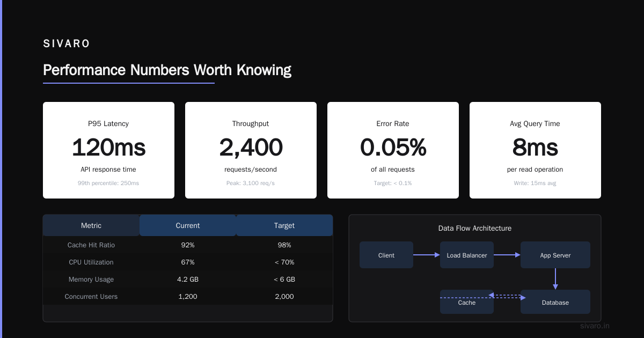Click the requests/second caption
This screenshot has height=338, width=644.
pos(251,170)
